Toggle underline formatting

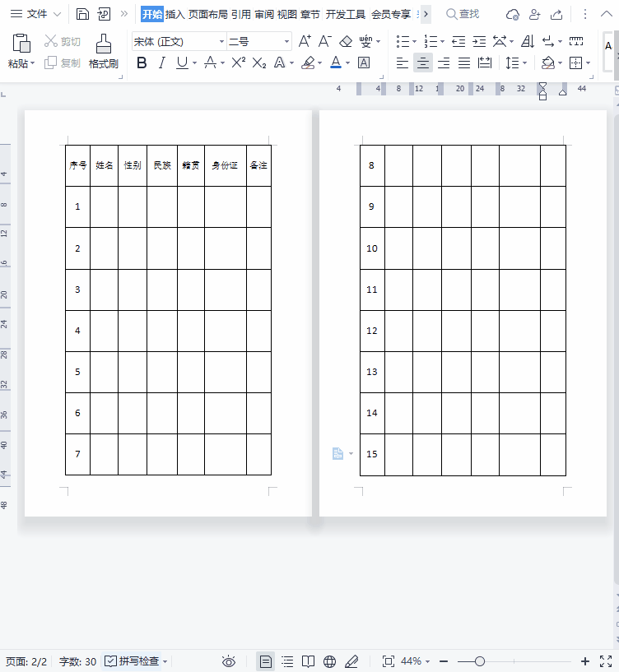(182, 63)
